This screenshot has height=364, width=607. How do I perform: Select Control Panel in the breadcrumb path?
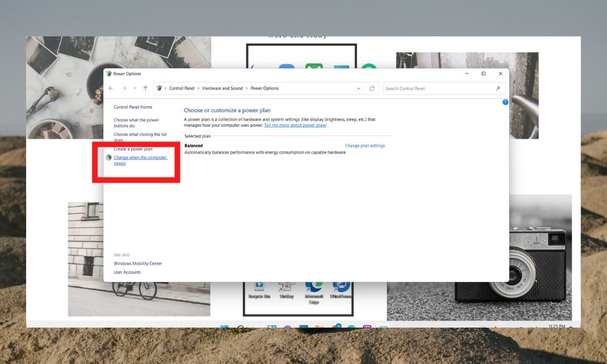tap(182, 88)
